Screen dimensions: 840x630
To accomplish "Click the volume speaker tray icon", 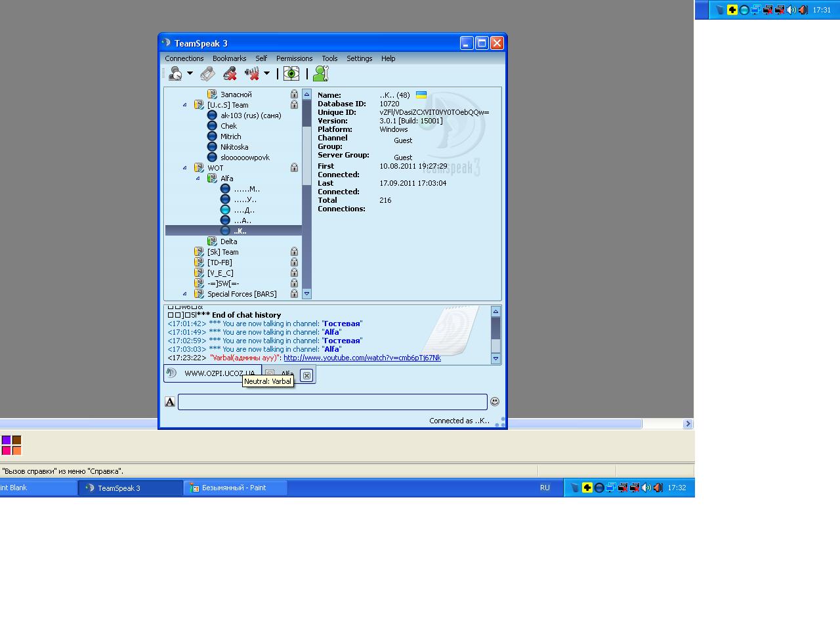I will 647,488.
